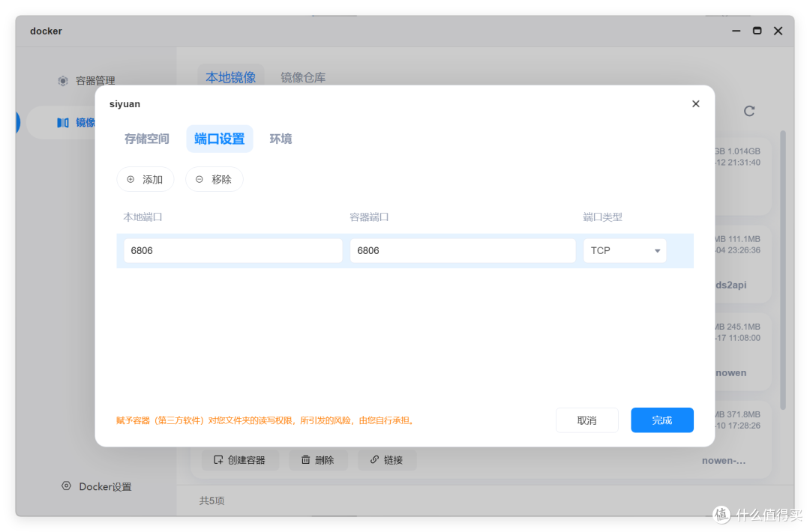
Task: Close the docker window
Action: (x=778, y=31)
